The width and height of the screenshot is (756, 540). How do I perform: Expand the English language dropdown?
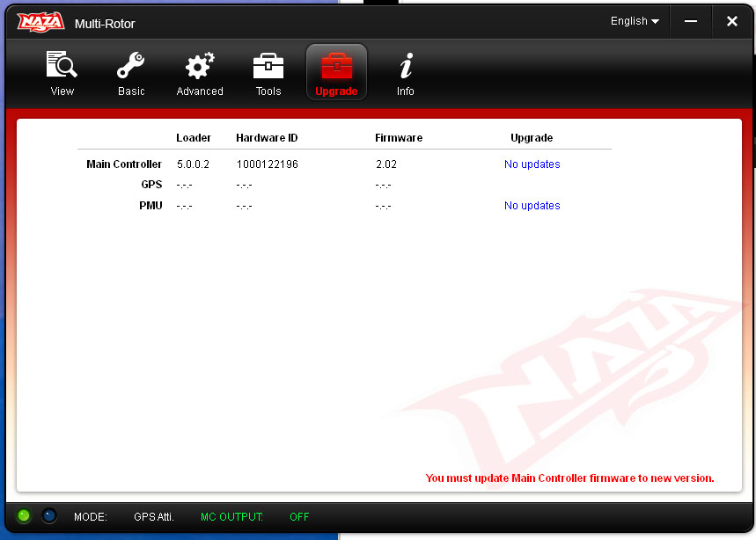coord(635,21)
